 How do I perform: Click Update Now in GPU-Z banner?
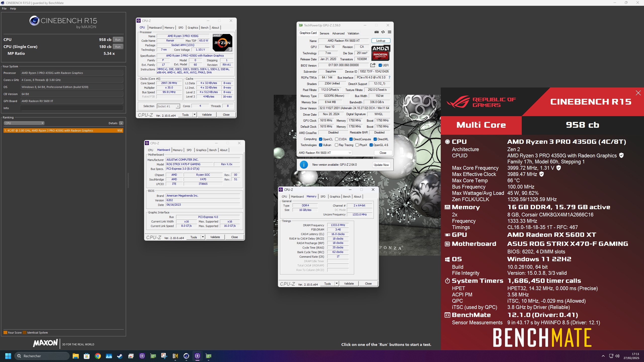tap(381, 165)
